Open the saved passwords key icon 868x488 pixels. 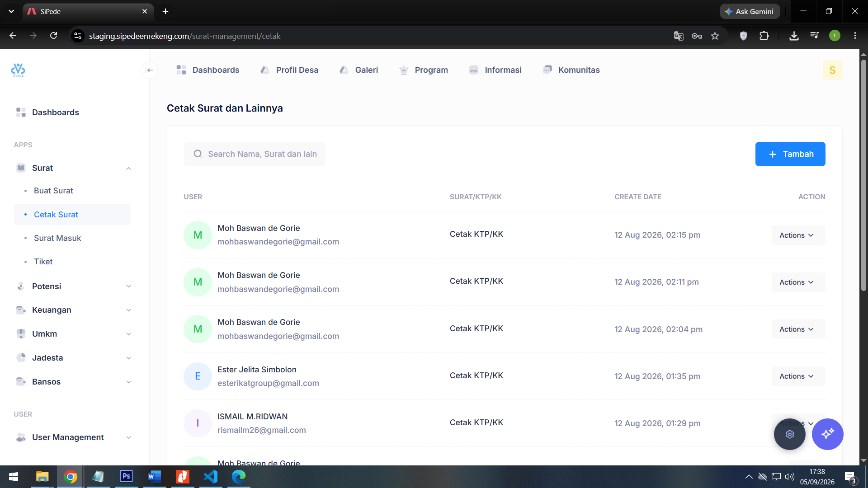pos(697,36)
